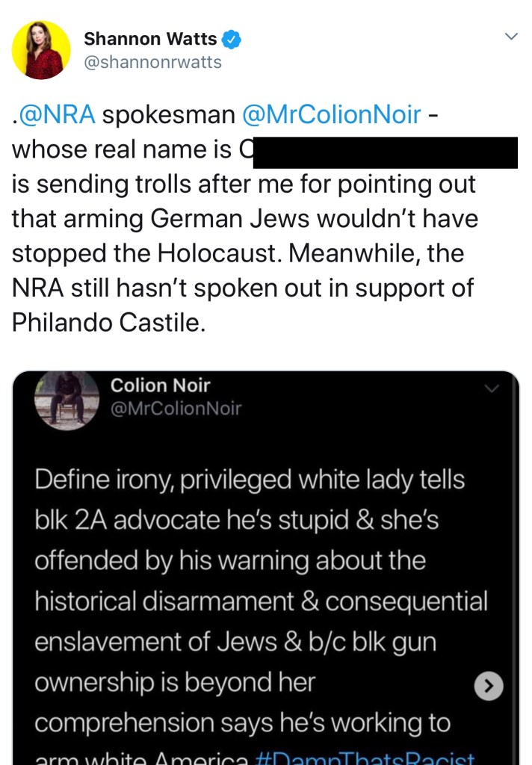Image resolution: width=532 pixels, height=765 pixels.
Task: Click the "Philando Castile" tweet text
Action: point(108,322)
